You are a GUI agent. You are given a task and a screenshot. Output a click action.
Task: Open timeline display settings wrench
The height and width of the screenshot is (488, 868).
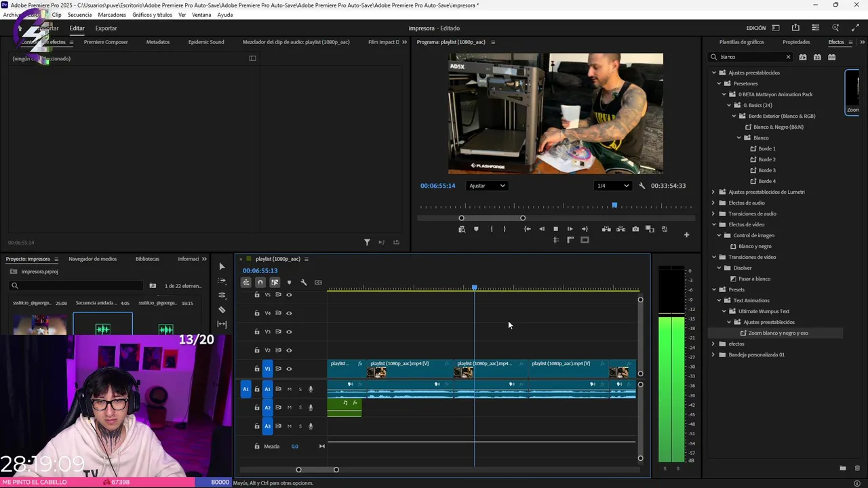pos(304,283)
